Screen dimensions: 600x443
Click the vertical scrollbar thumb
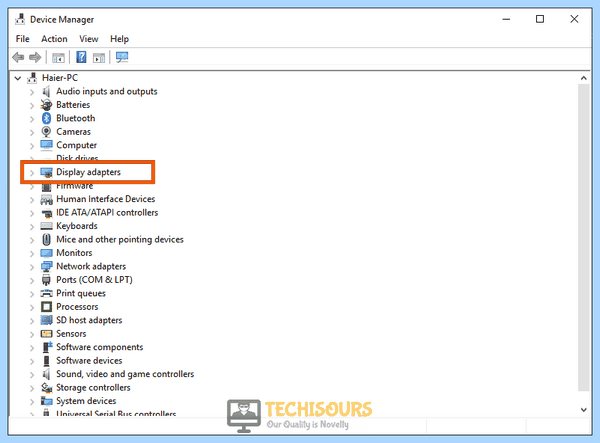(584, 238)
